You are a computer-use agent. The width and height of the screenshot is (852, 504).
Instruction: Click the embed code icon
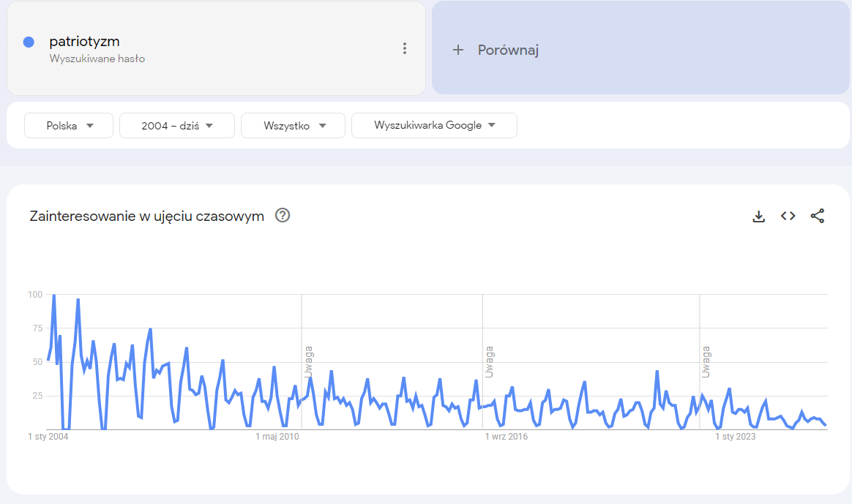coord(788,216)
